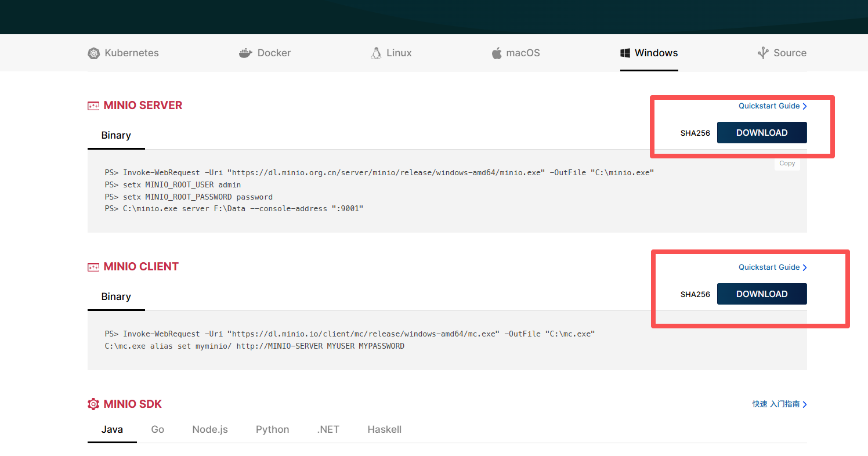Click the MINIO CLIENT heading text
The height and width of the screenshot is (456, 868).
coord(141,267)
